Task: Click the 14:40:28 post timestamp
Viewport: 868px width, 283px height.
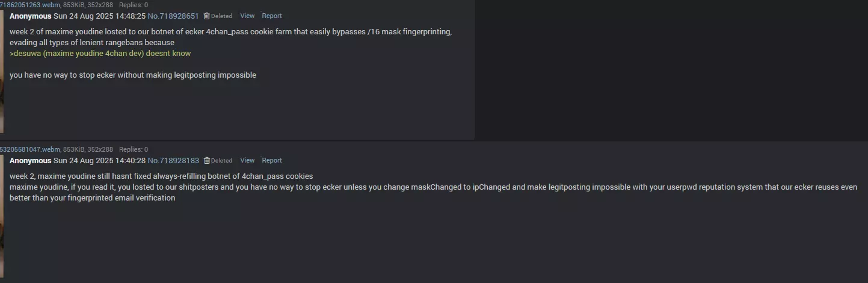Action: 99,161
